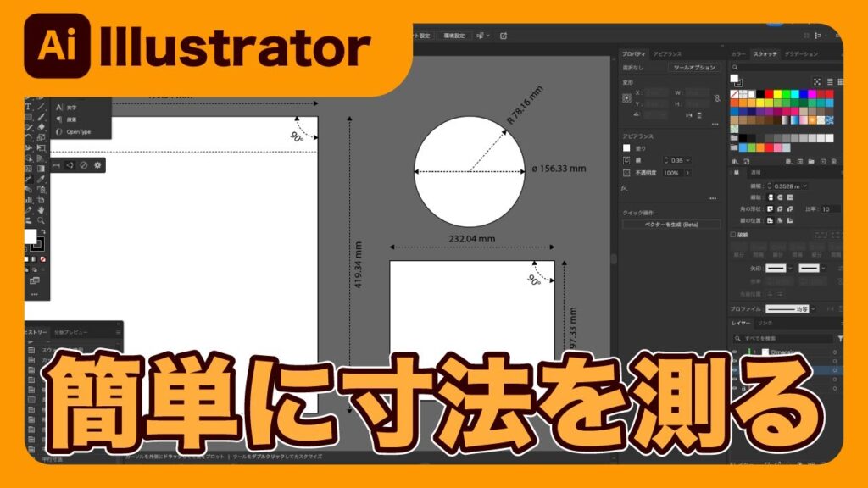Viewport: 868px width, 488px height.
Task: Open the リンク tab
Action: point(765,323)
